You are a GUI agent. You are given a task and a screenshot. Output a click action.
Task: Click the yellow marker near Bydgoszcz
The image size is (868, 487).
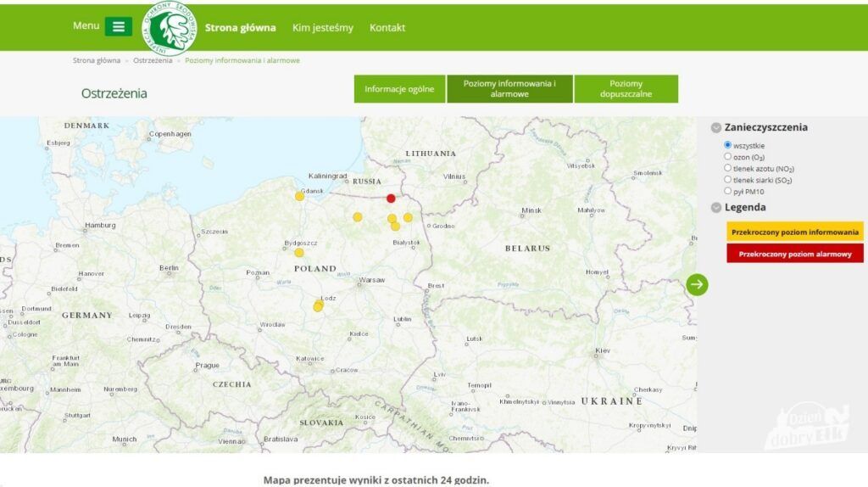click(299, 252)
